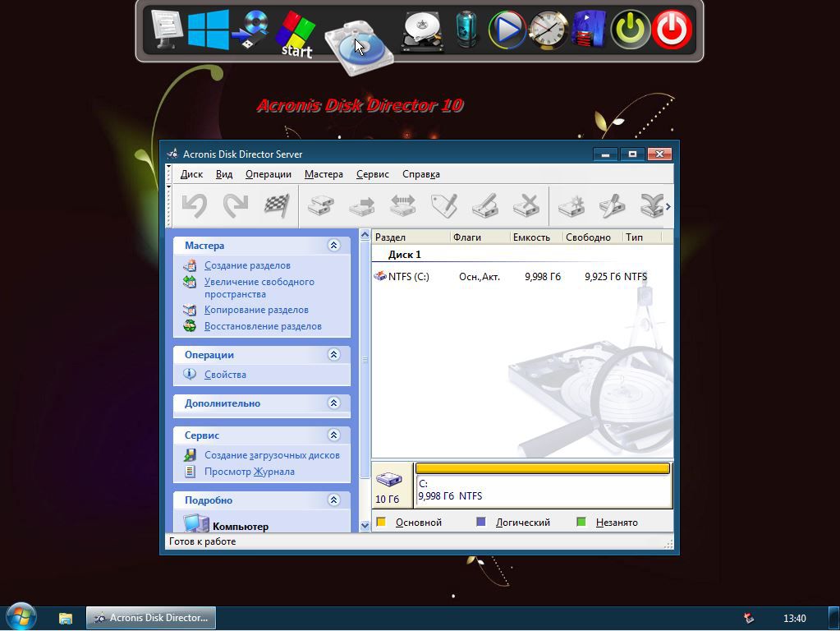
Task: Click the drive with right arrow icon
Action: coord(361,206)
